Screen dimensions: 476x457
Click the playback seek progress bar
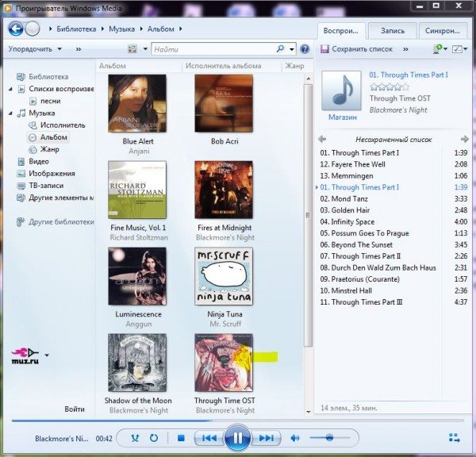click(238, 421)
